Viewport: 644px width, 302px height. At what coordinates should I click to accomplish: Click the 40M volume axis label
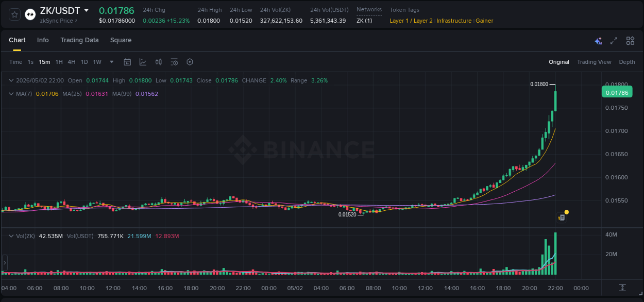click(611, 235)
